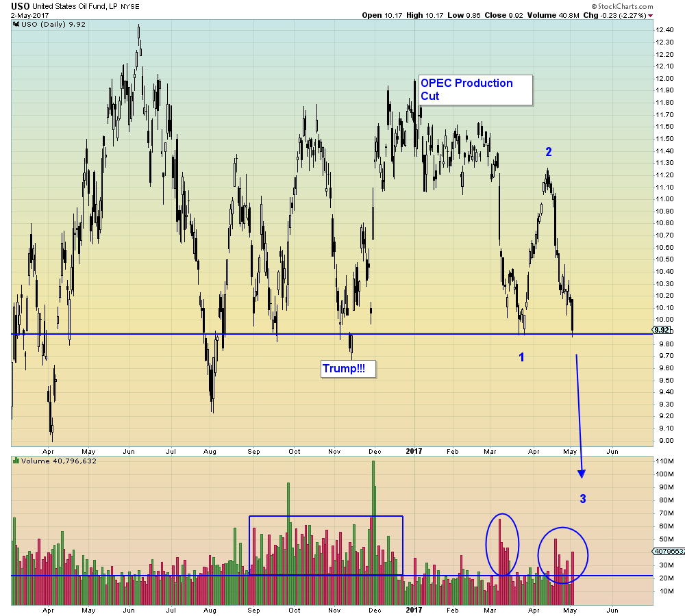Click the volume bars icon beside Volume legend
Image resolution: width=685 pixels, height=616 pixels.
[x=16, y=461]
